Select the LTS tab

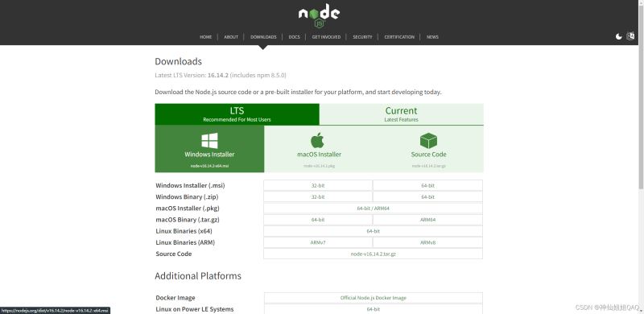(237, 114)
